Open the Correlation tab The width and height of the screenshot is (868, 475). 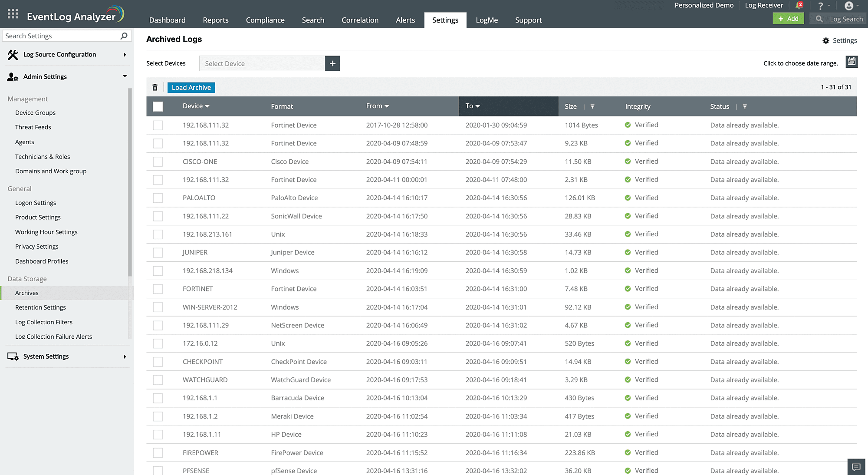[x=360, y=20]
